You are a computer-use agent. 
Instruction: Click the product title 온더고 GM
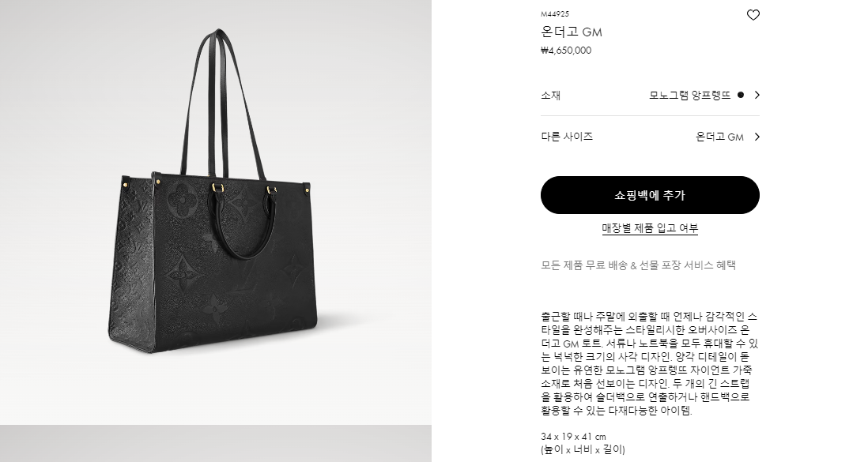pos(572,32)
